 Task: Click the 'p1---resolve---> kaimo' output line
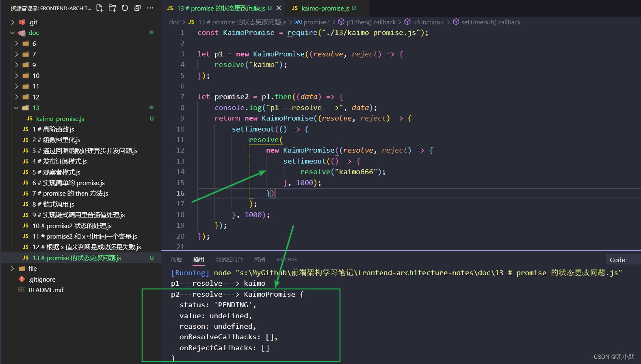218,283
